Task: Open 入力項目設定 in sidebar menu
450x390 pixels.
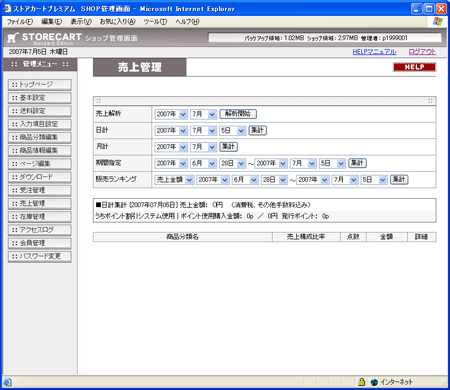Action: (40, 124)
